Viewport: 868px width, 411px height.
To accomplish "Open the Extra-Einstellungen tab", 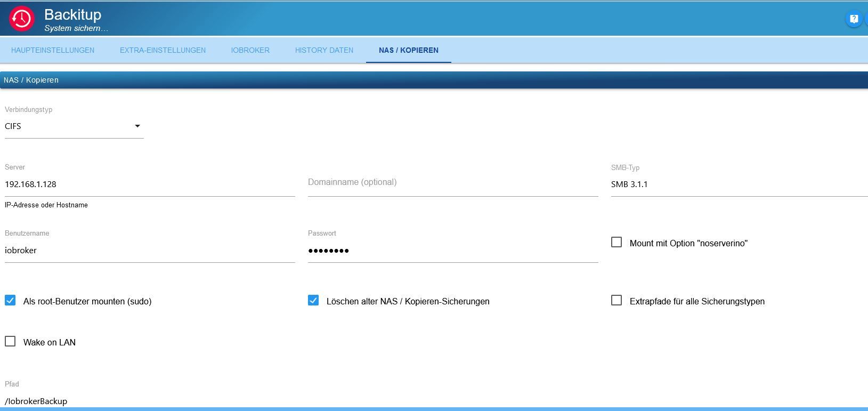I will pyautogui.click(x=163, y=50).
